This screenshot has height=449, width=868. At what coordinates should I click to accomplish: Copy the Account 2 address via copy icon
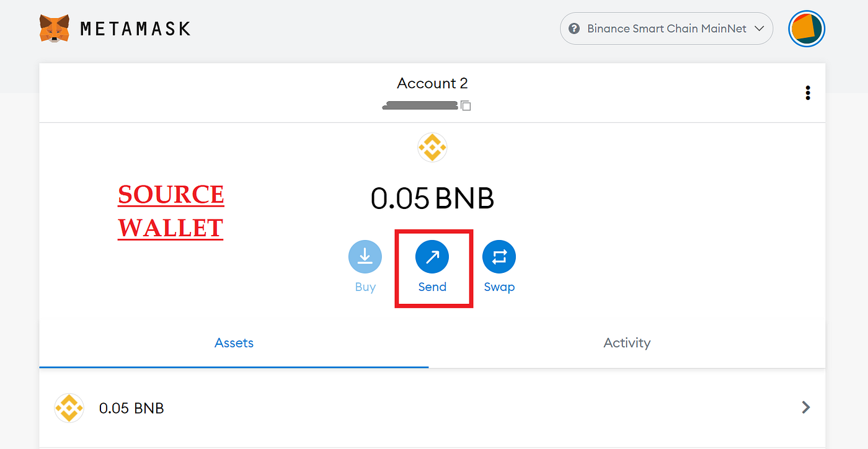click(x=466, y=106)
